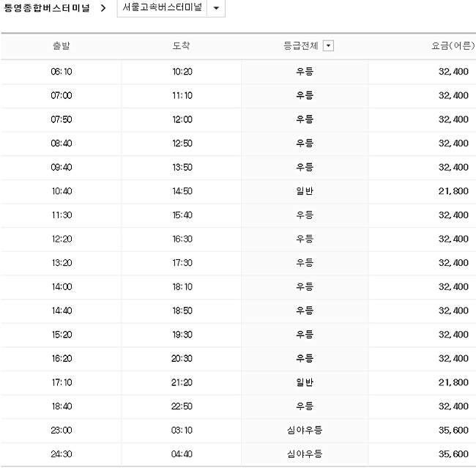Select the 12:20 departure time
Image resolution: width=476 pixels, height=468 pixels.
tap(62, 239)
